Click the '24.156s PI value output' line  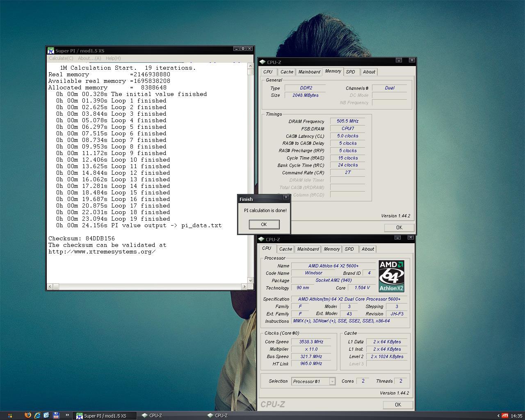[x=139, y=226]
